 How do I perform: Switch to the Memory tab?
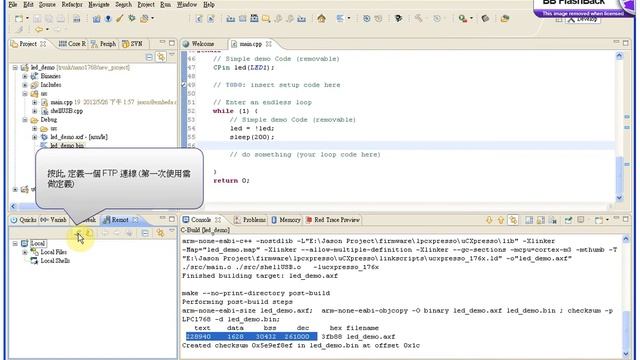point(286,220)
